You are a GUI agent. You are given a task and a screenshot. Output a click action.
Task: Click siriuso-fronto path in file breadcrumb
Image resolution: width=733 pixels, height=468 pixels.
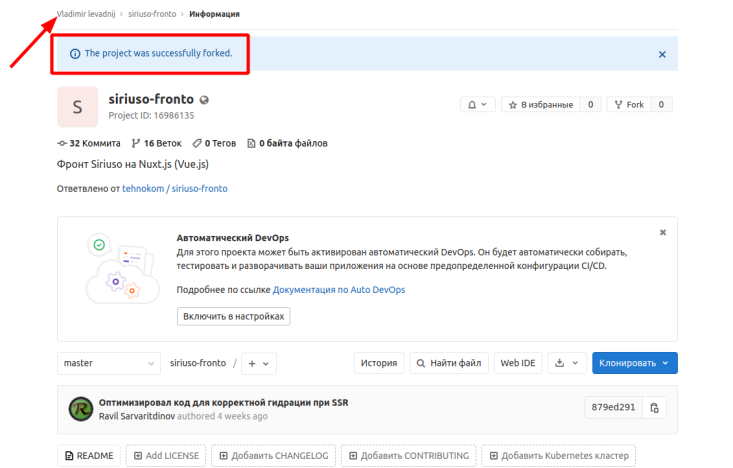pos(198,363)
